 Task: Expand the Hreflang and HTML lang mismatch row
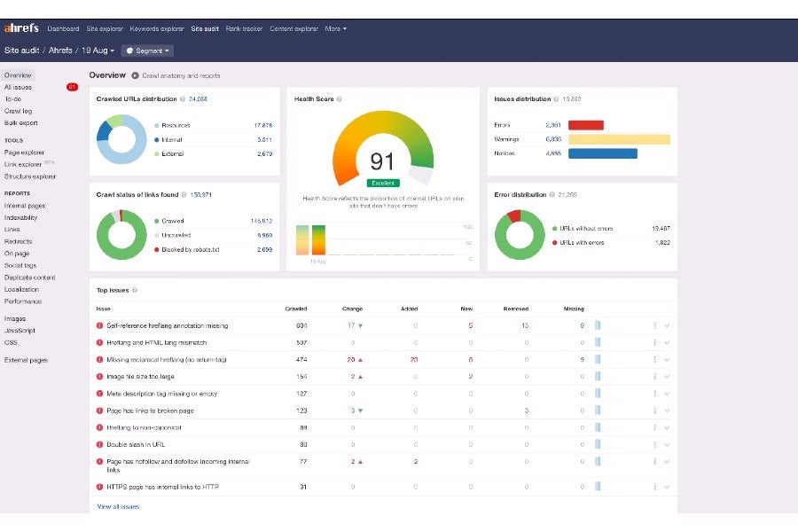667,342
